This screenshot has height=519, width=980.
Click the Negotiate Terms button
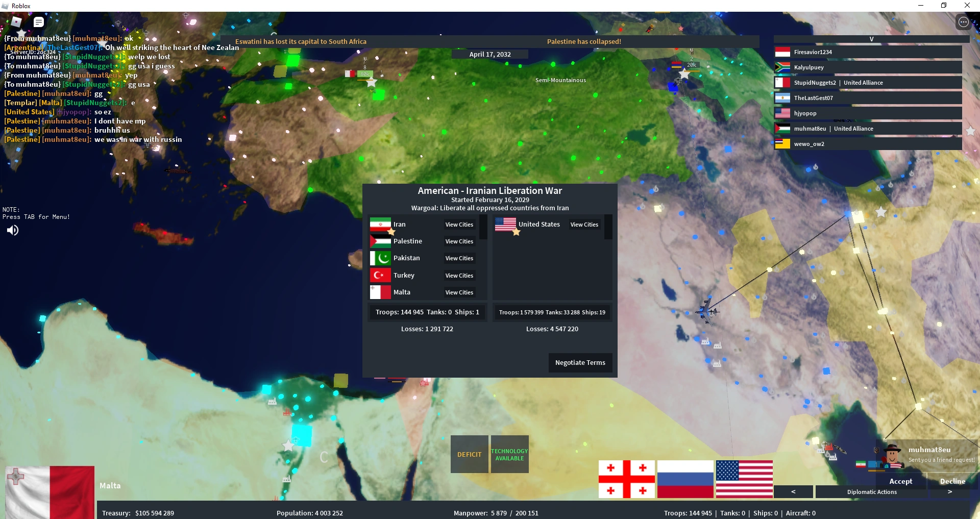tap(580, 362)
